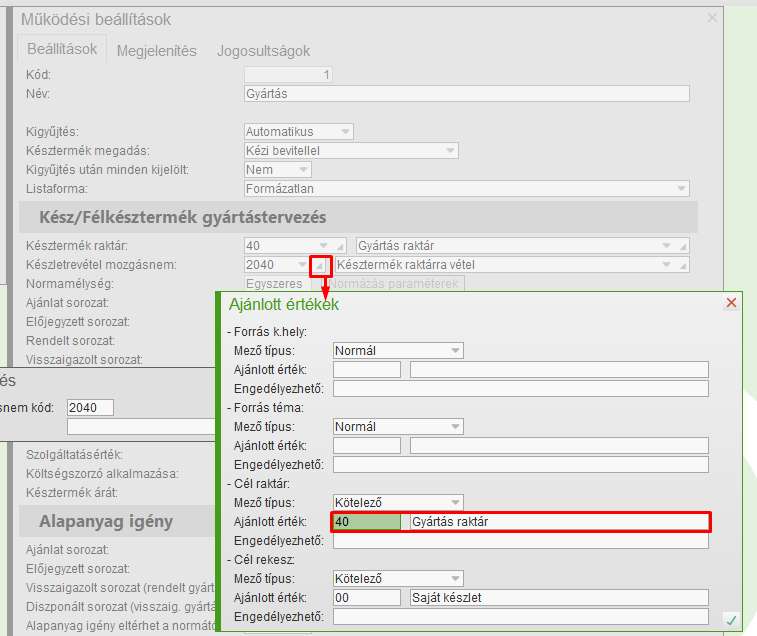Expand Késztermék raktárra vétel dropdown arrow
The image size is (757, 636).
point(666,265)
